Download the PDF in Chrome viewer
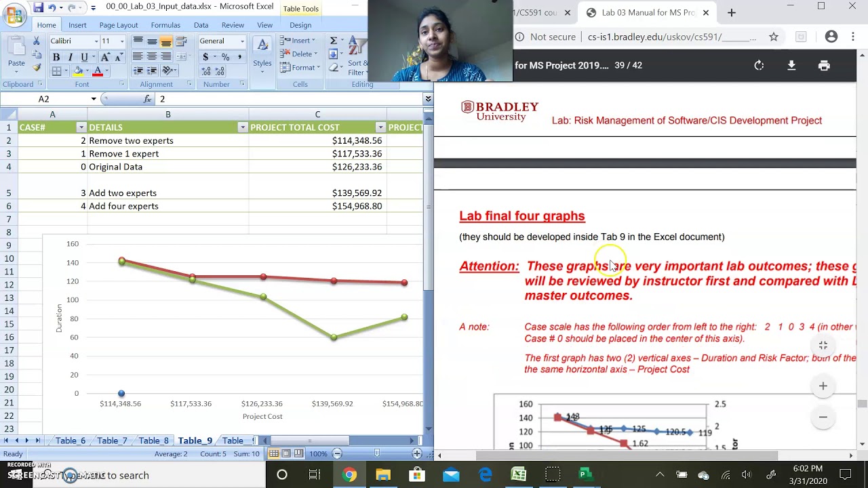 tap(791, 65)
